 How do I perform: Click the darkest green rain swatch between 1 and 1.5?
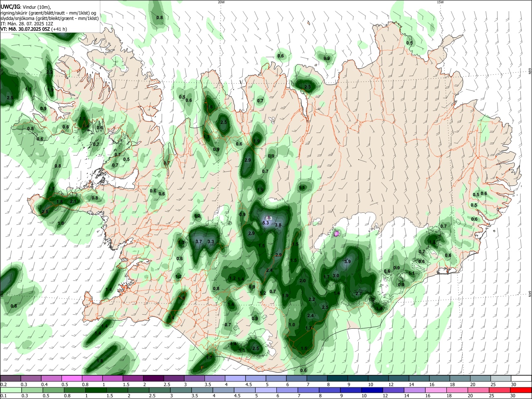click(96, 390)
